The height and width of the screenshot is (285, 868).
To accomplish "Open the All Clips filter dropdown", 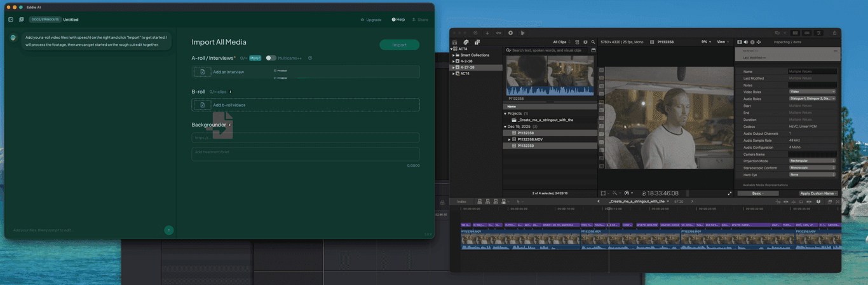I will click(x=561, y=42).
